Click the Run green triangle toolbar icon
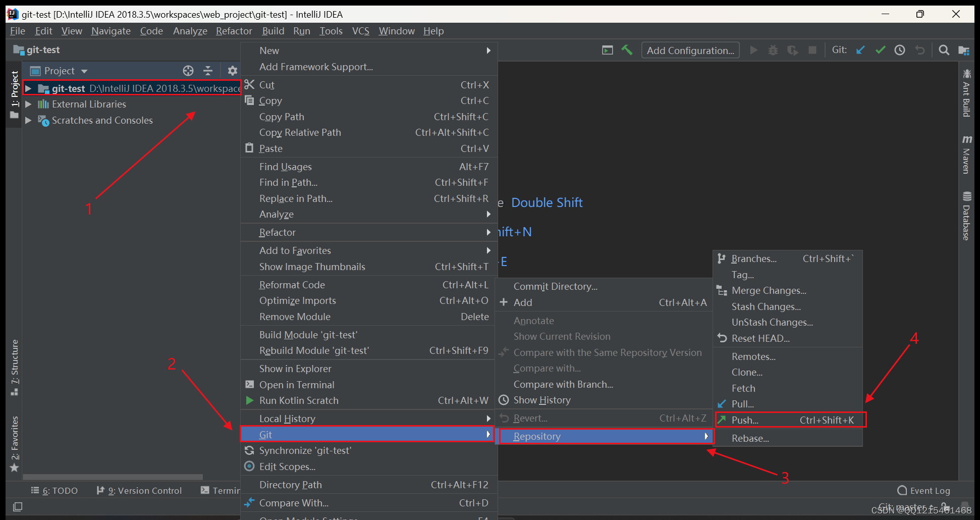The width and height of the screenshot is (980, 520). (753, 50)
